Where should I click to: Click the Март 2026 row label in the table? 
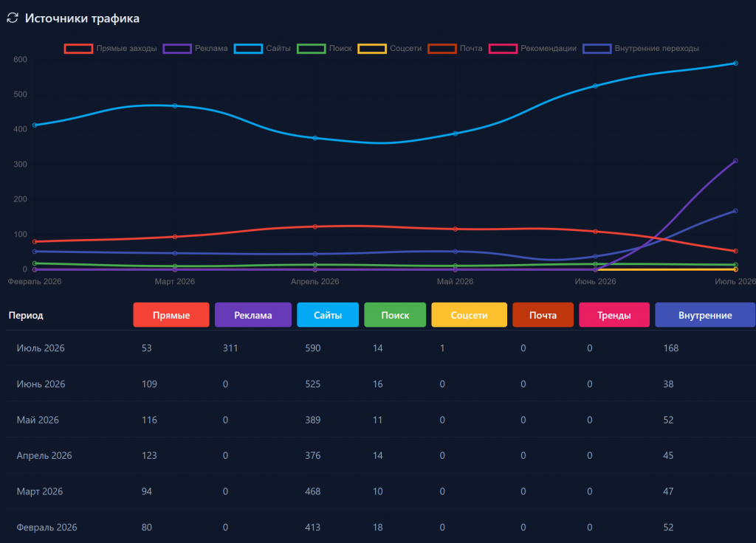[x=40, y=491]
